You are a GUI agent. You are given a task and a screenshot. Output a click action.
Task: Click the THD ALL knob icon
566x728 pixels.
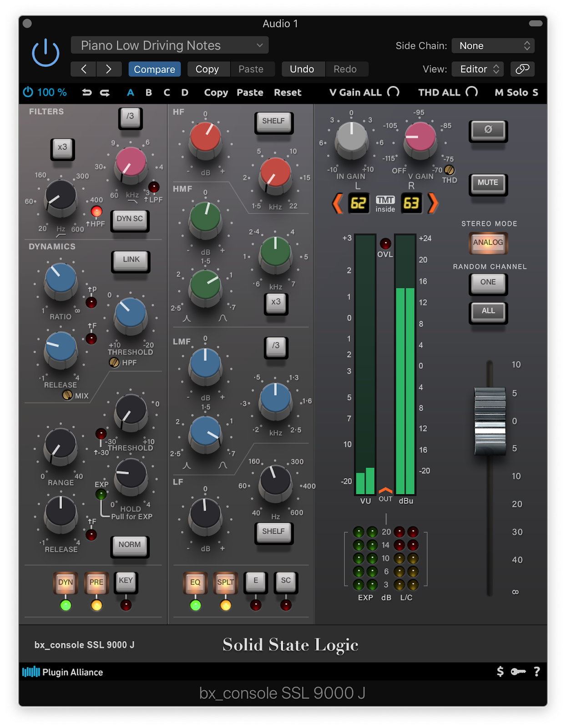click(472, 92)
